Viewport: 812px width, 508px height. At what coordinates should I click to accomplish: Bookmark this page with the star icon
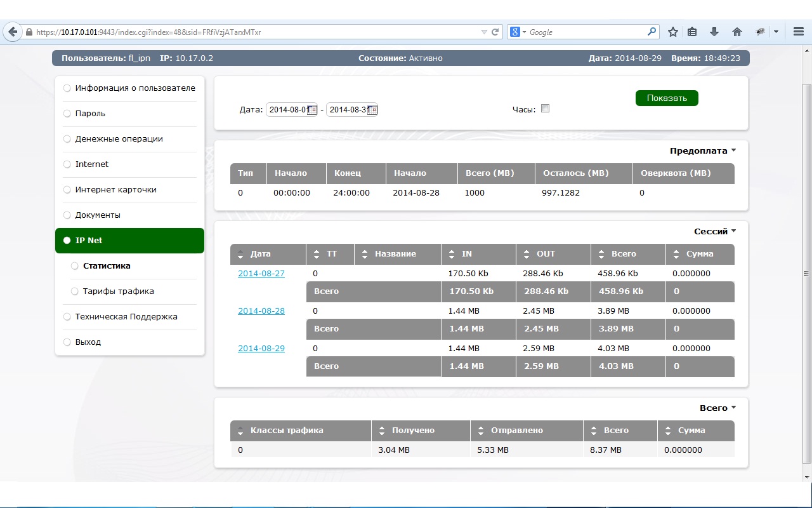(673, 32)
